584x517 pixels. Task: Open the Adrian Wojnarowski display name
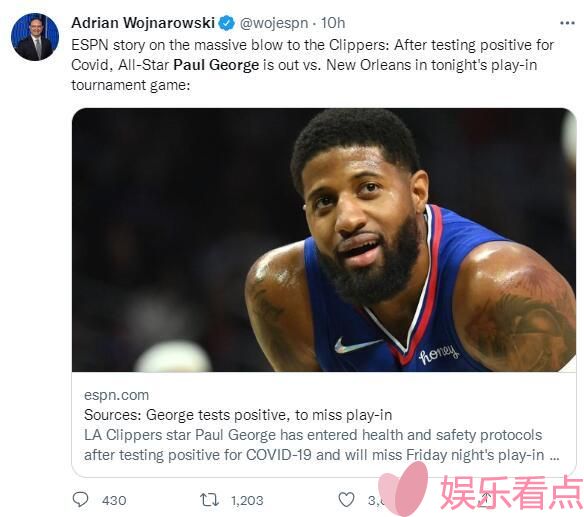point(143,23)
